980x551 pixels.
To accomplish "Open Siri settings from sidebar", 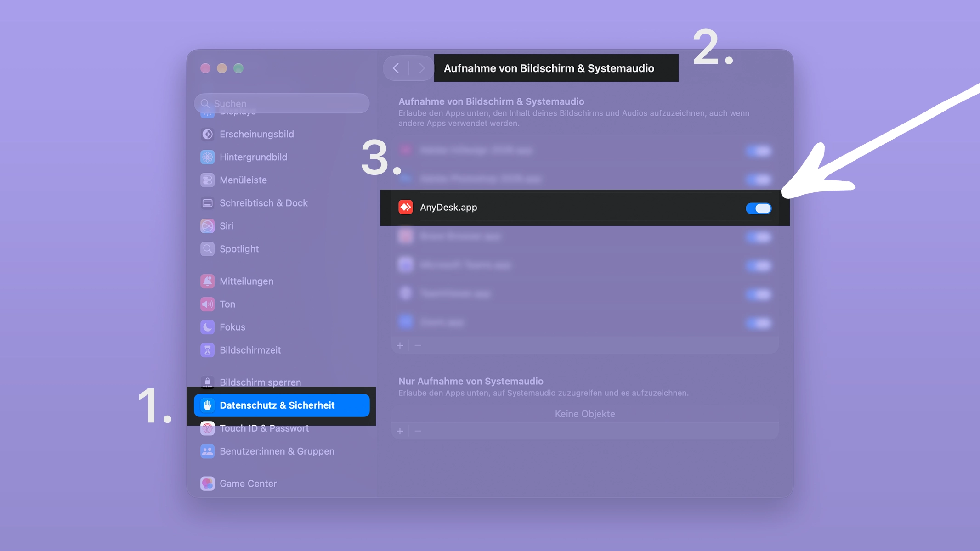I will pyautogui.click(x=281, y=226).
